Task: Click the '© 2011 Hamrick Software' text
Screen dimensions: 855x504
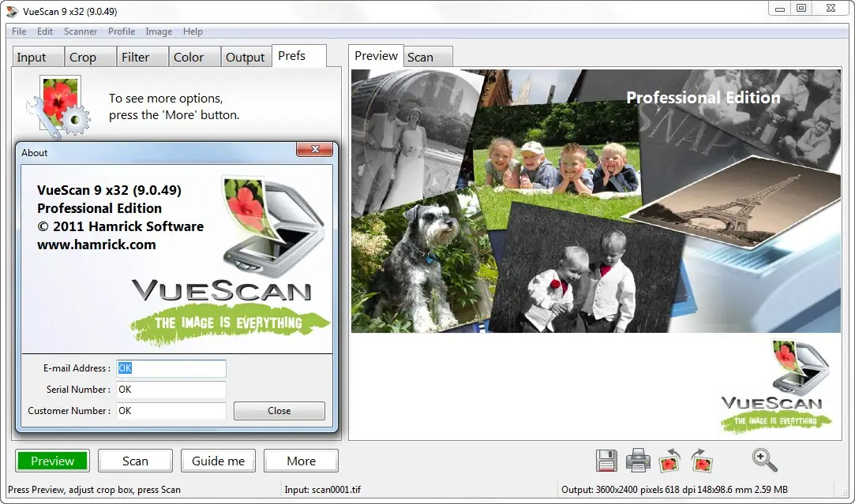Action: coord(121,226)
